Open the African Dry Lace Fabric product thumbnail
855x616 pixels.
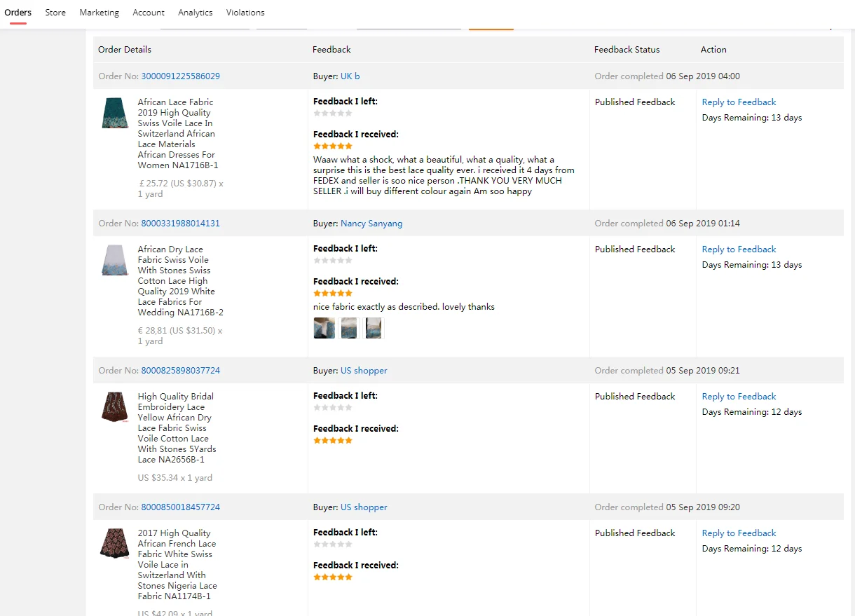(115, 260)
